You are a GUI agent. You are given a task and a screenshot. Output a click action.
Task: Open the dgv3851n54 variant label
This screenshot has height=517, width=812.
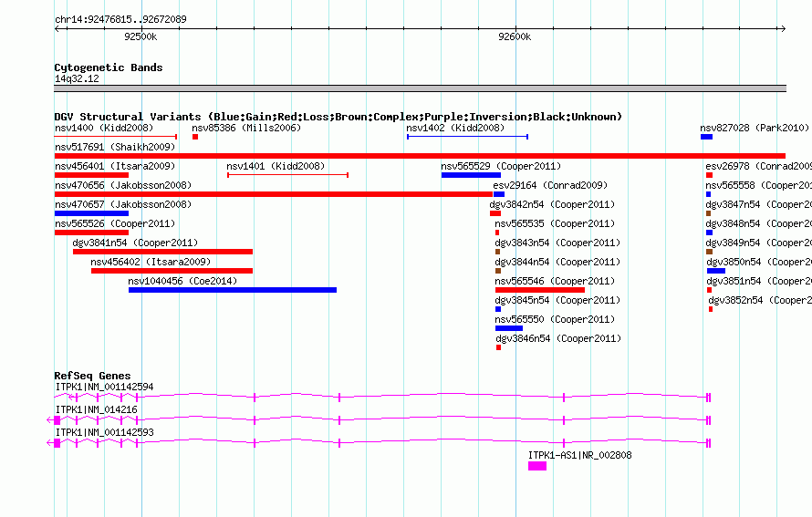pos(759,281)
